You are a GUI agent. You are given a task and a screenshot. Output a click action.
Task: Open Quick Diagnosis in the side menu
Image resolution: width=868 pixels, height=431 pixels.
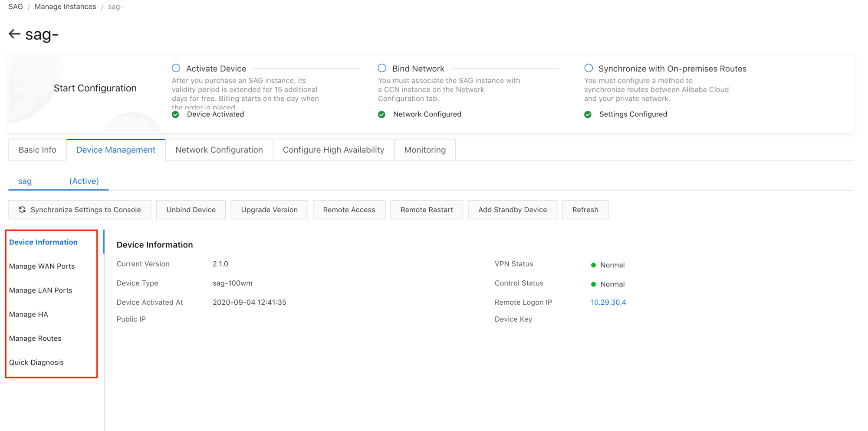[36, 362]
